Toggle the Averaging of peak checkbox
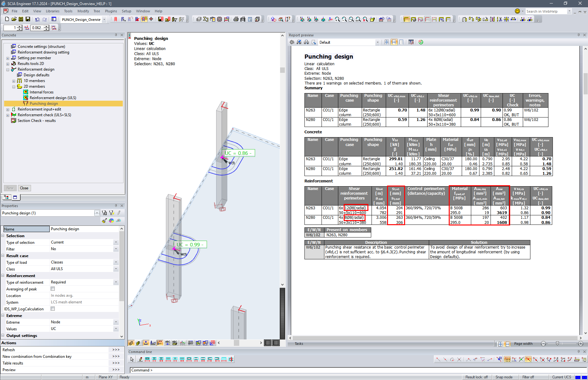This screenshot has height=380, width=588. pos(53,289)
